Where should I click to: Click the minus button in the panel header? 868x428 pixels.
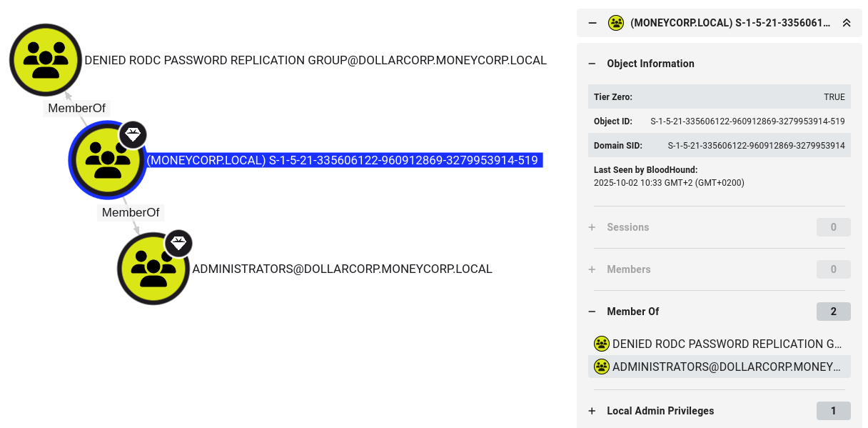(592, 23)
